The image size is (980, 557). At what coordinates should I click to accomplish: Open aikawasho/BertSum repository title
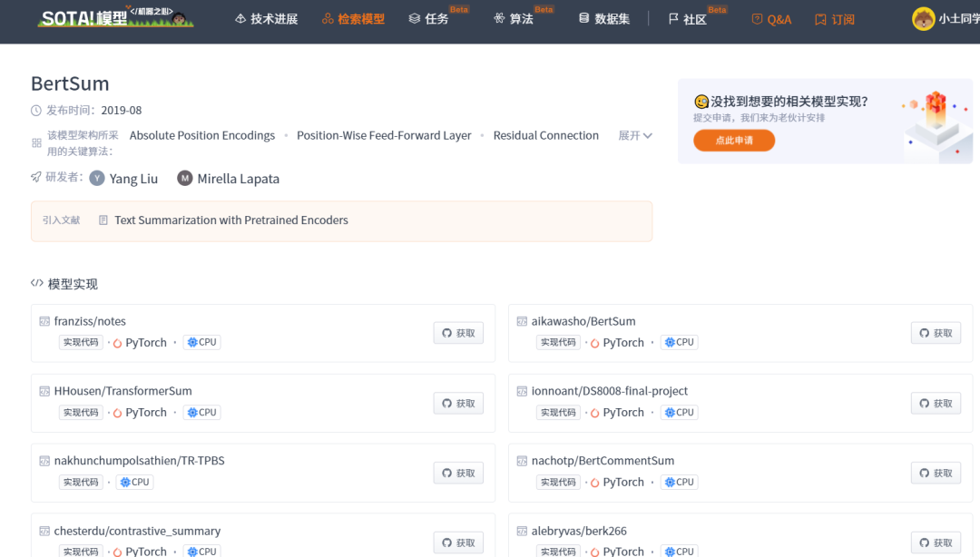click(583, 321)
